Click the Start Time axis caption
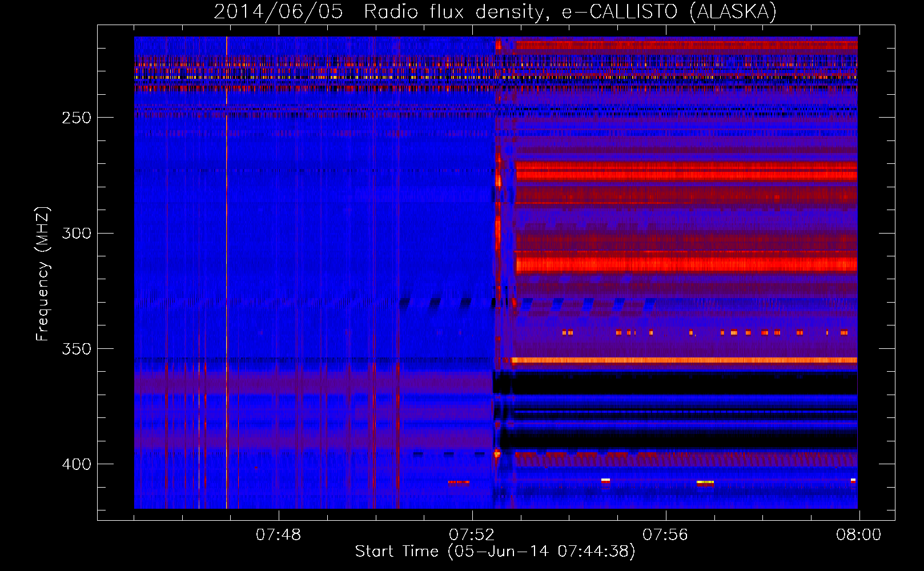This screenshot has width=924, height=571. point(495,552)
